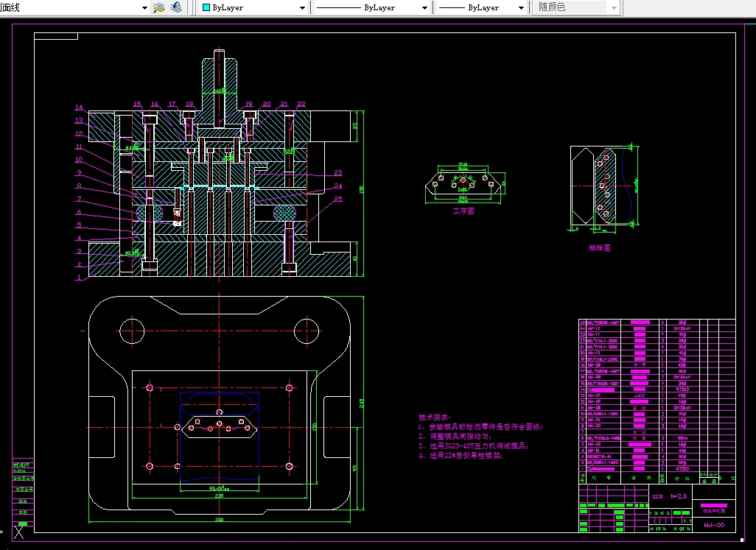Expand the ByLayer color dropdown
Image resolution: width=756 pixels, height=550 pixels.
(x=302, y=7)
